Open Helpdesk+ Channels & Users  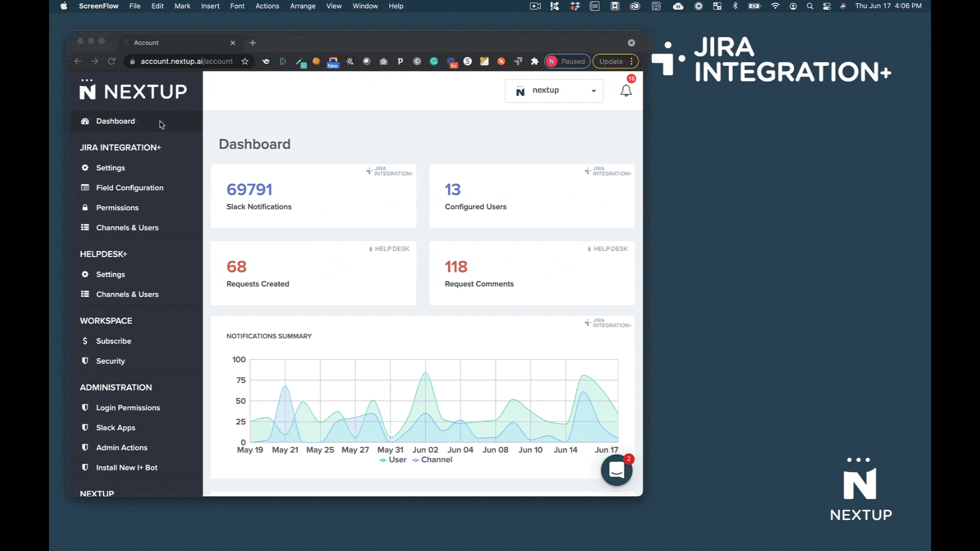click(135, 294)
